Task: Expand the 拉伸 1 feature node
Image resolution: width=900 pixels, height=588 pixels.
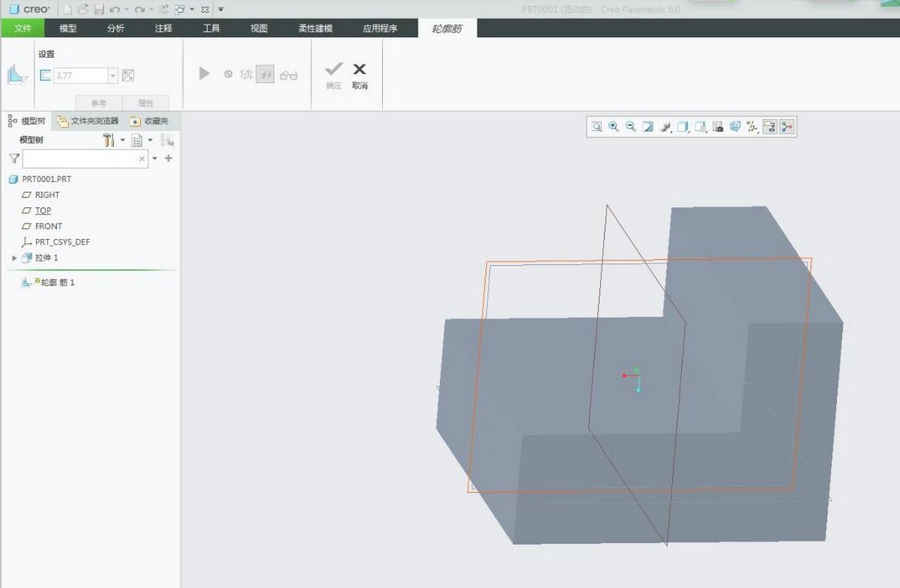Action: [x=15, y=258]
